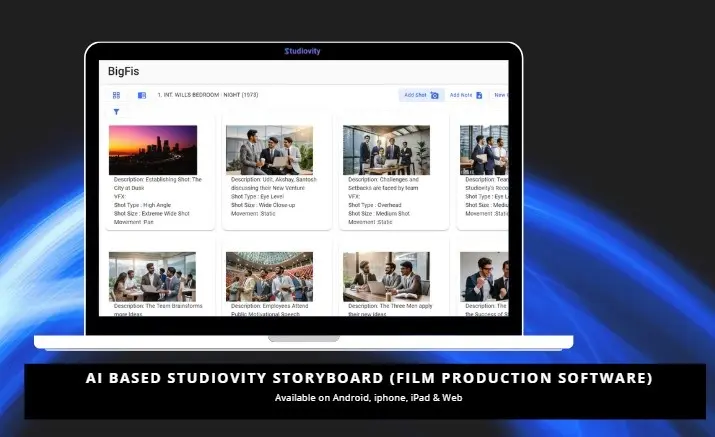Select 'Description: Establishing Shot: The City at Dusk'
The width and height of the screenshot is (715, 437).
[157, 184]
